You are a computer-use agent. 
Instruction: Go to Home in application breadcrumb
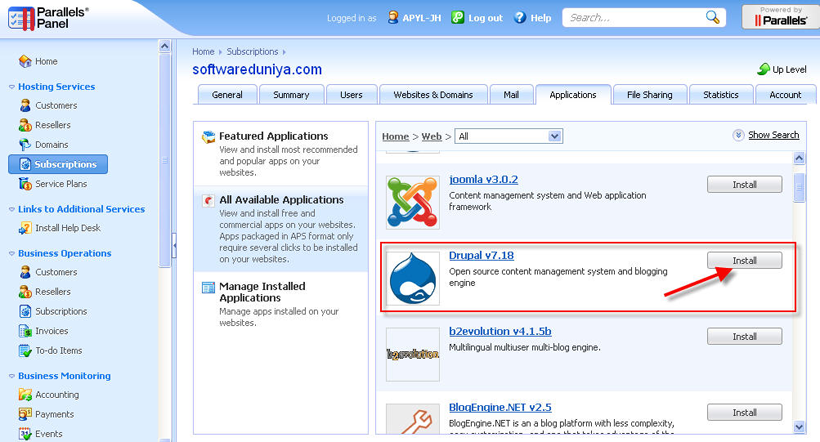tap(395, 137)
